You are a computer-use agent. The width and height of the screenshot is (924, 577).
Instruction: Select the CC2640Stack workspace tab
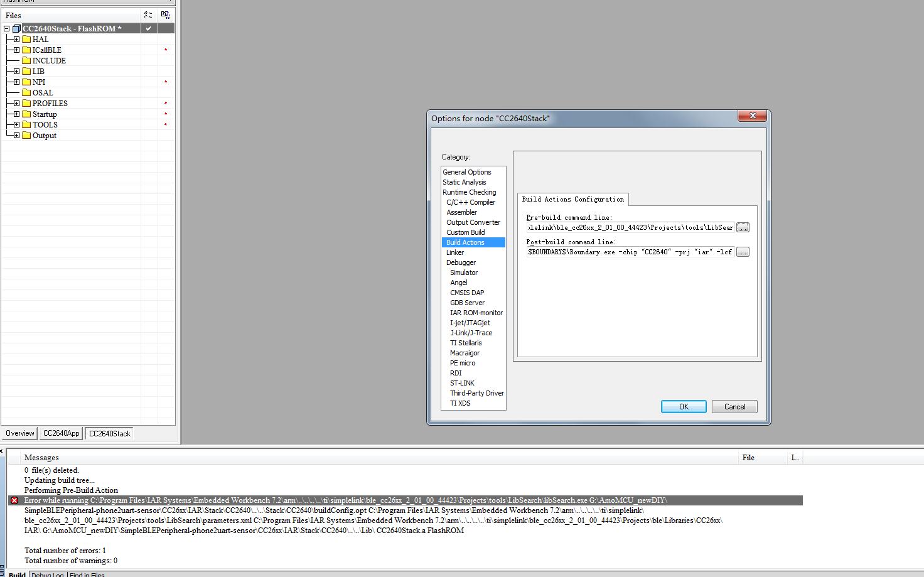point(110,433)
